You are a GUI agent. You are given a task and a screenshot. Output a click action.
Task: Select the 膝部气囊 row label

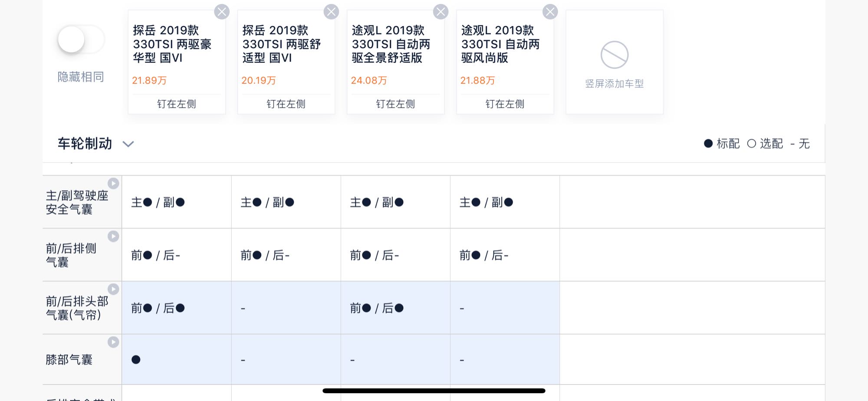(69, 360)
